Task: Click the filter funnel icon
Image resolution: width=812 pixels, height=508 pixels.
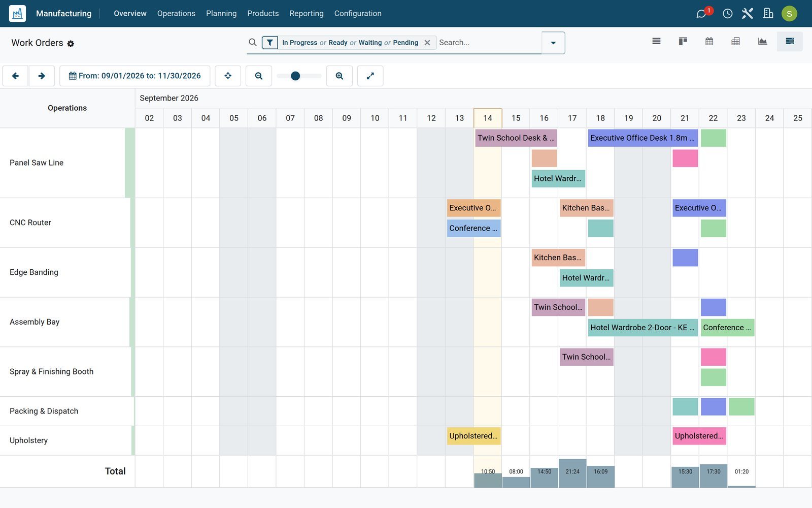Action: [x=270, y=43]
